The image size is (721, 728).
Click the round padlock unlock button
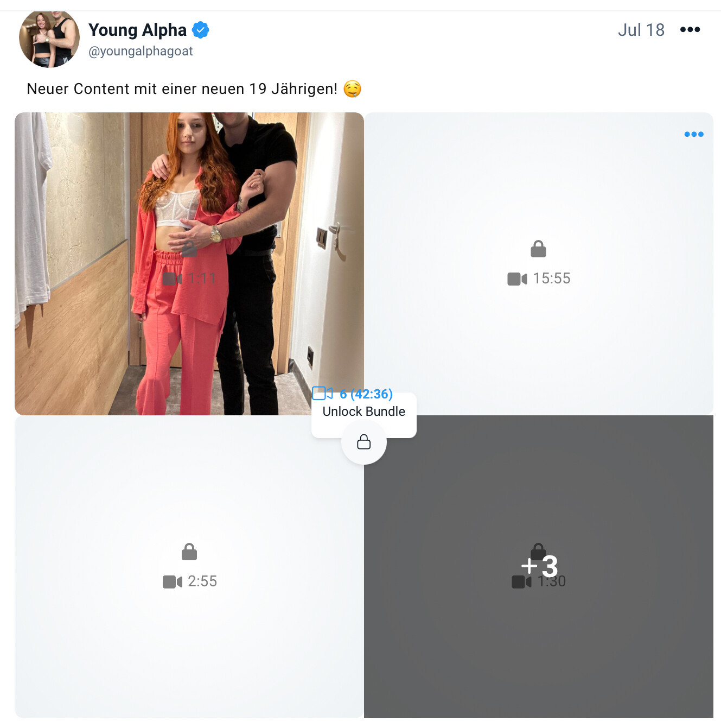click(x=363, y=442)
